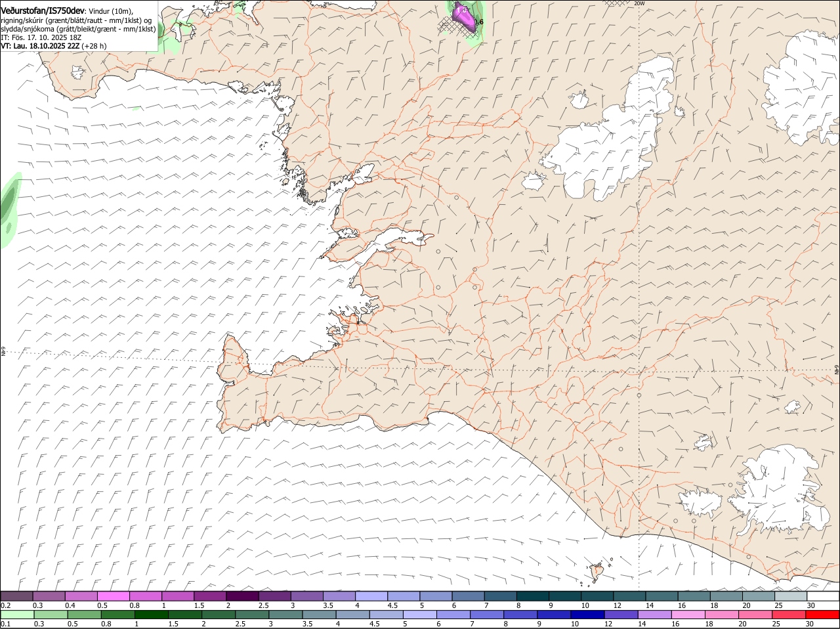Click the '30' end label of the upper scale
The height and width of the screenshot is (629, 840).
[x=811, y=605]
